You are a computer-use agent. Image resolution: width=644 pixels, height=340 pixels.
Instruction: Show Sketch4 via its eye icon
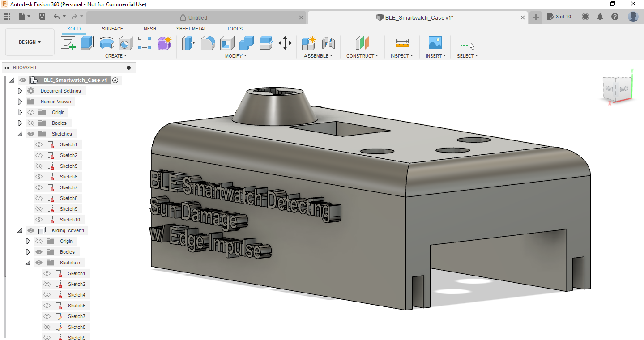coord(47,295)
